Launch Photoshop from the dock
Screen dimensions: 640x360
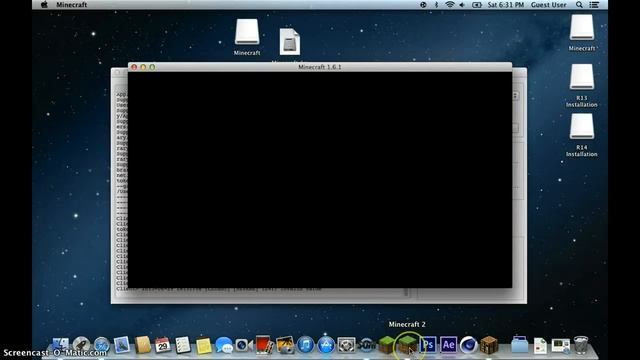pyautogui.click(x=428, y=345)
